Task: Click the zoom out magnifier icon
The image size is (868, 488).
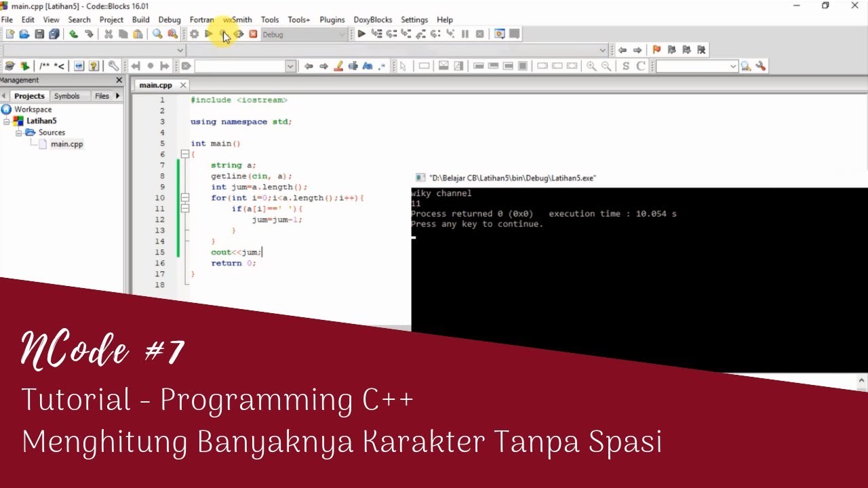Action: point(606,66)
